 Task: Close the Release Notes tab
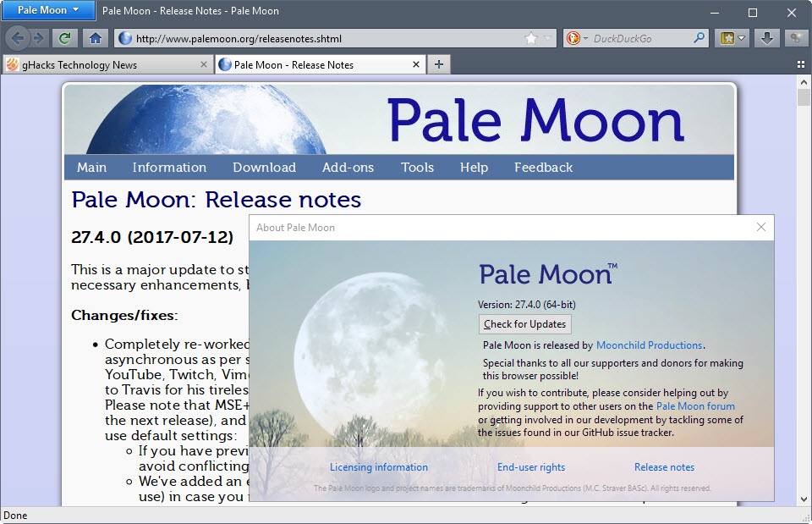tap(416, 64)
